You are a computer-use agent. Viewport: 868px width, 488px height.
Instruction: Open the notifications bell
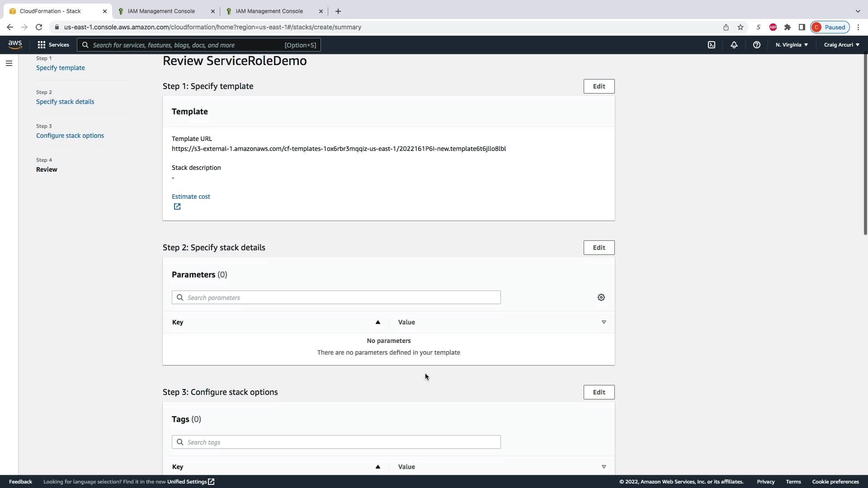point(734,45)
